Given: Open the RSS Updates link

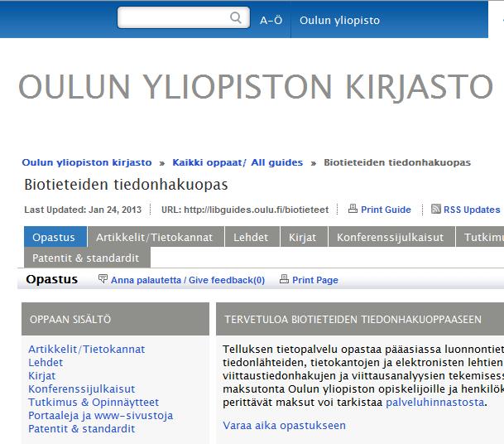Looking at the screenshot, I should click(472, 210).
